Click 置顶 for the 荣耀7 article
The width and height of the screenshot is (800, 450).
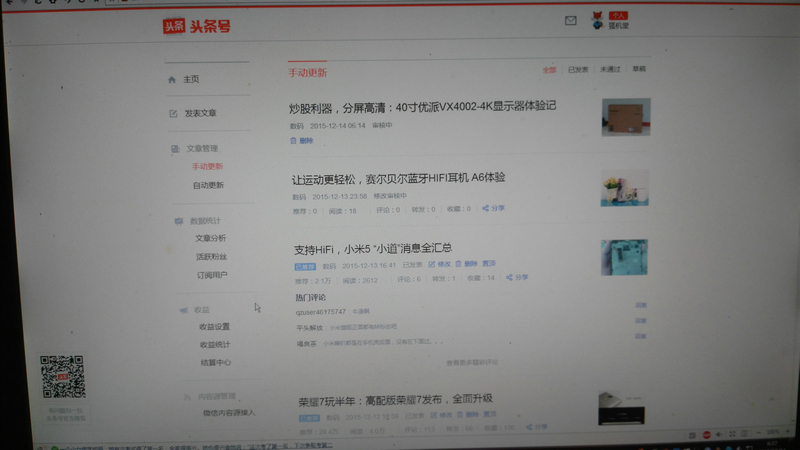pos(490,414)
